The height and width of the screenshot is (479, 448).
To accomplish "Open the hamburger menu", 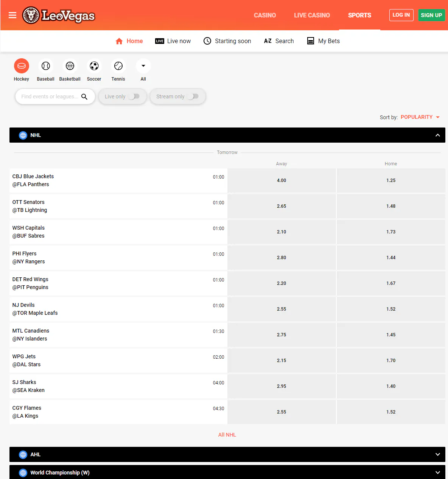I will tap(12, 15).
